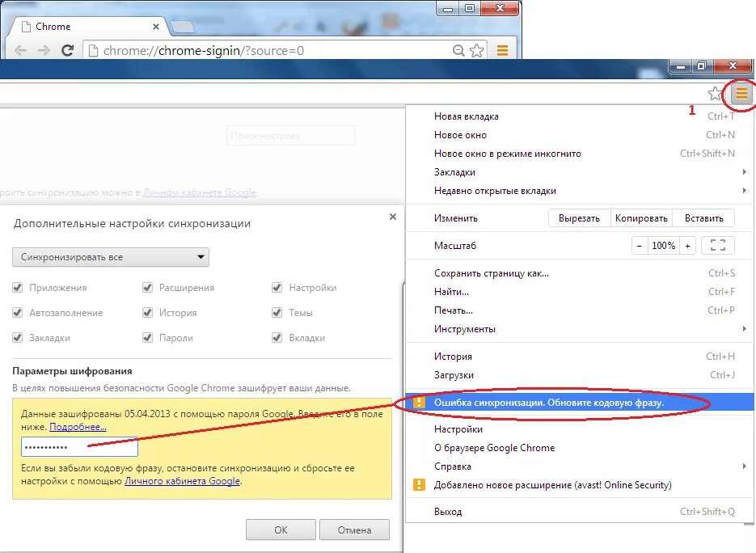This screenshot has height=553, width=756.
Task: Click warning icon beside avast extension entry
Action: (x=419, y=484)
